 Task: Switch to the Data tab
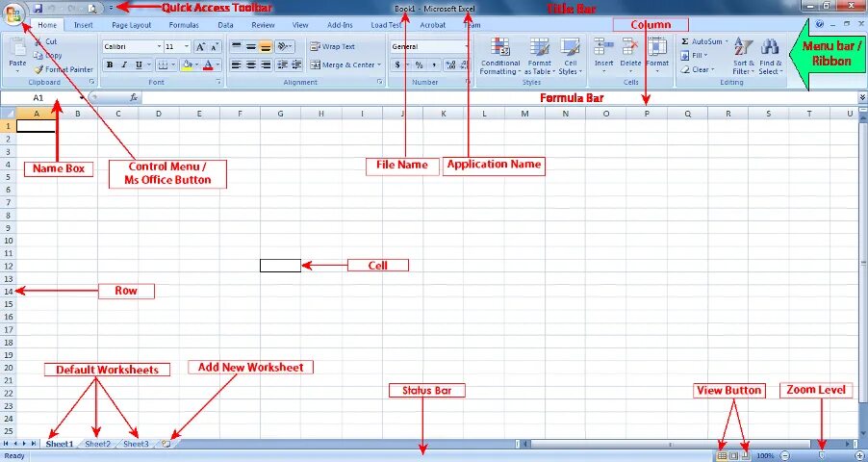225,25
